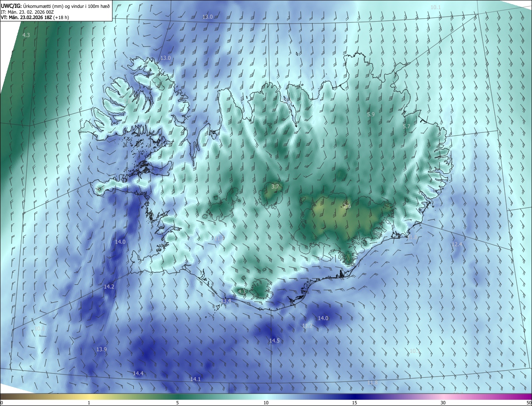Pick the yellow colorbar section above tick 1

click(89, 396)
